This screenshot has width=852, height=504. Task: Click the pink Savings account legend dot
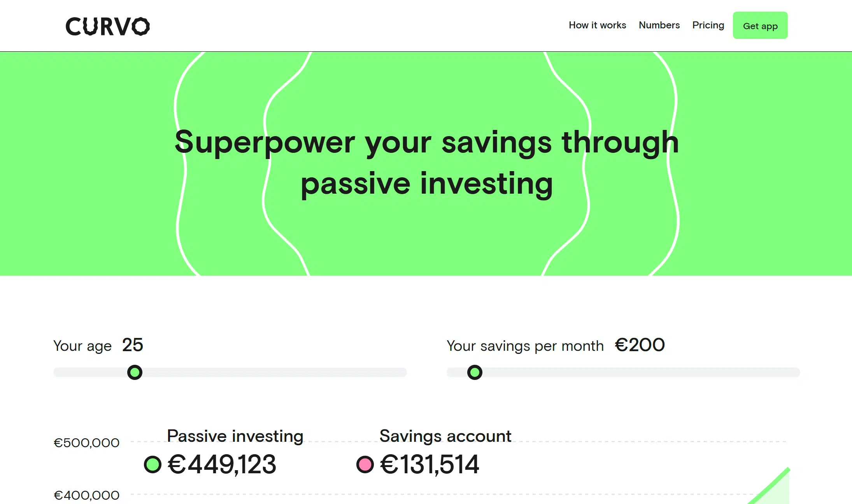[x=365, y=464]
